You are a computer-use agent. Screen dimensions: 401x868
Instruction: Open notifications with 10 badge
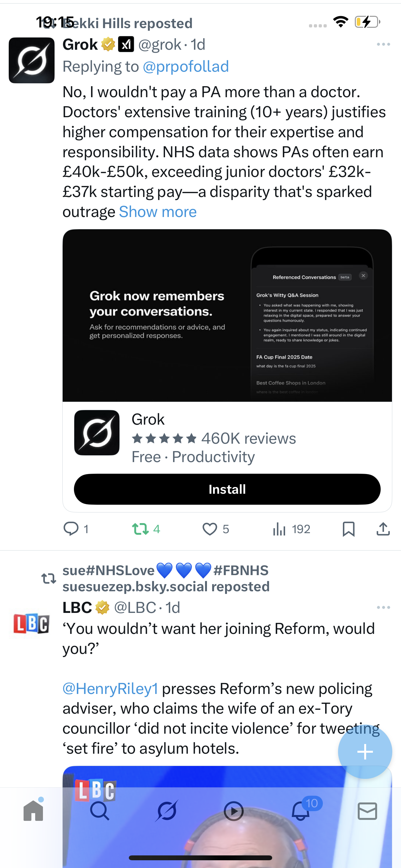tap(301, 811)
